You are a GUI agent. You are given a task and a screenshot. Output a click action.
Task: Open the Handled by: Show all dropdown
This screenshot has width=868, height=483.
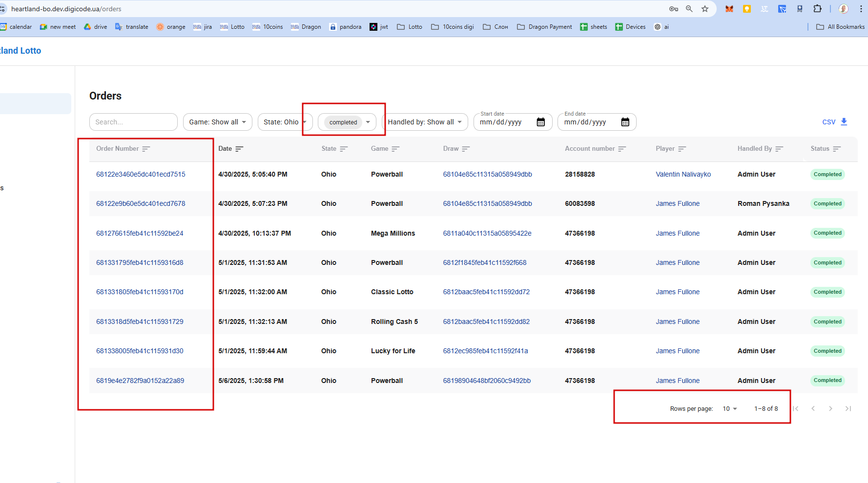click(425, 122)
